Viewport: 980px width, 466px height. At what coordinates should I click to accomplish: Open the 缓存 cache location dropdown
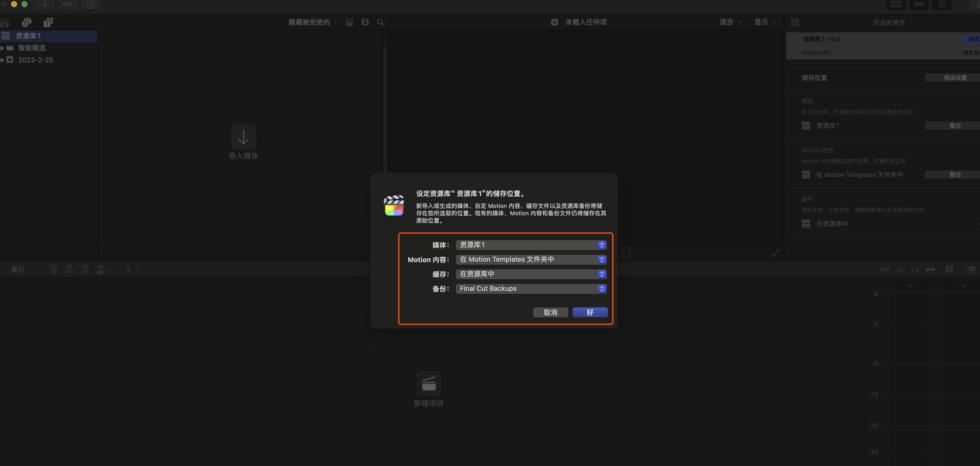click(531, 274)
